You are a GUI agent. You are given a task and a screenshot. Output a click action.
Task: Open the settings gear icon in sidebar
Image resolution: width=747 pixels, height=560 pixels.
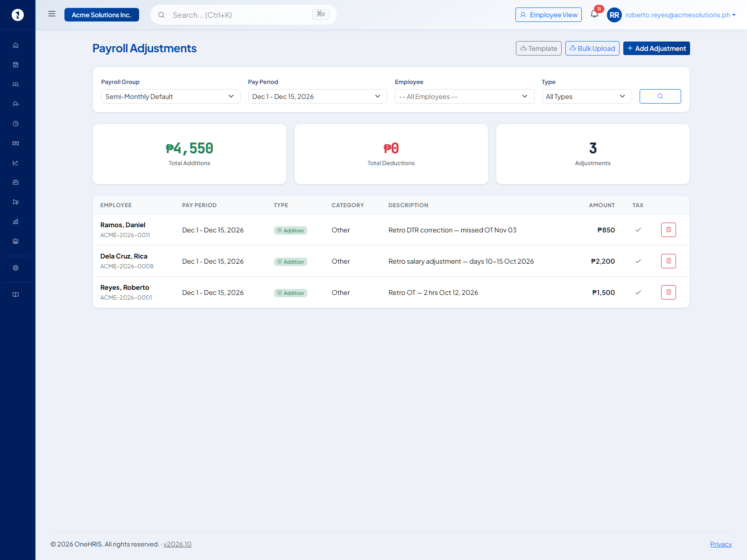click(15, 268)
